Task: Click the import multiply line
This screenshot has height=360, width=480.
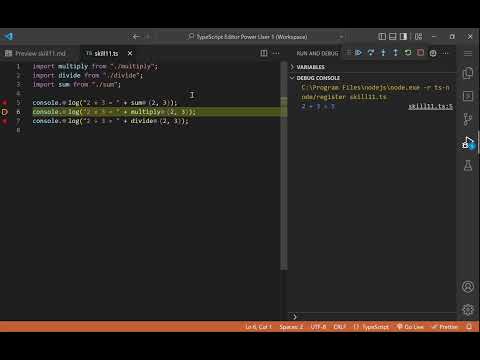Action: (95, 66)
